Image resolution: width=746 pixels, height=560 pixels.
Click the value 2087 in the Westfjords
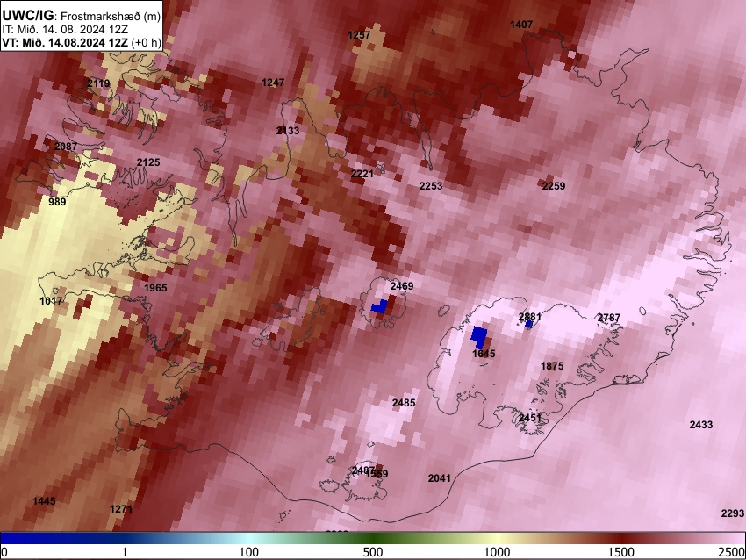pos(66,147)
